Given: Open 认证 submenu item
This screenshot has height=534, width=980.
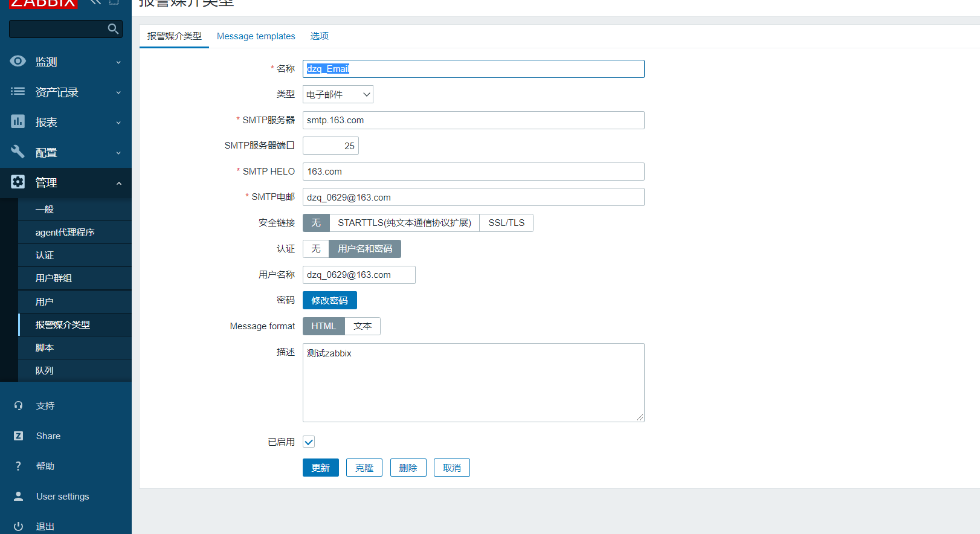Looking at the screenshot, I should pyautogui.click(x=75, y=256).
